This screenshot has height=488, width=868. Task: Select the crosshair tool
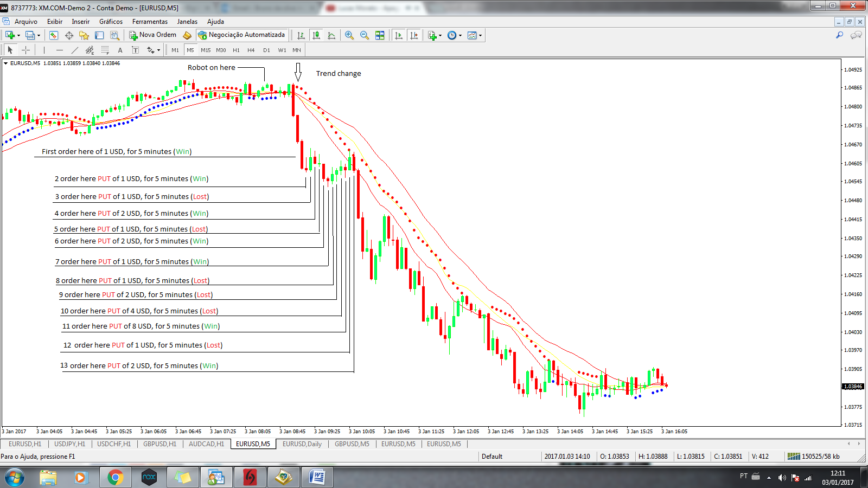(x=25, y=50)
